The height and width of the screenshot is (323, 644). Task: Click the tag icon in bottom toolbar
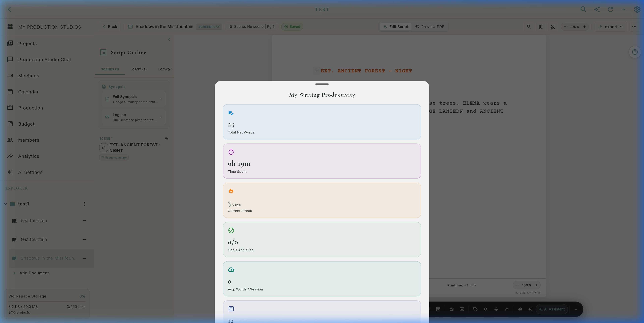[475, 309]
